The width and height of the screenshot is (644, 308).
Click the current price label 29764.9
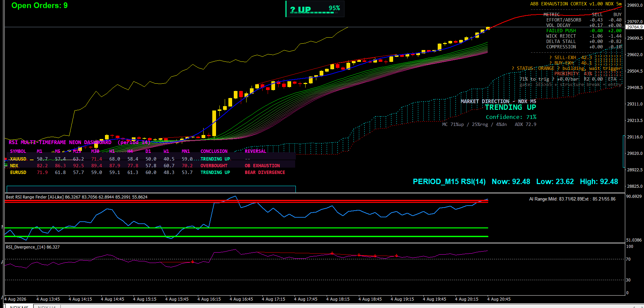click(x=635, y=27)
